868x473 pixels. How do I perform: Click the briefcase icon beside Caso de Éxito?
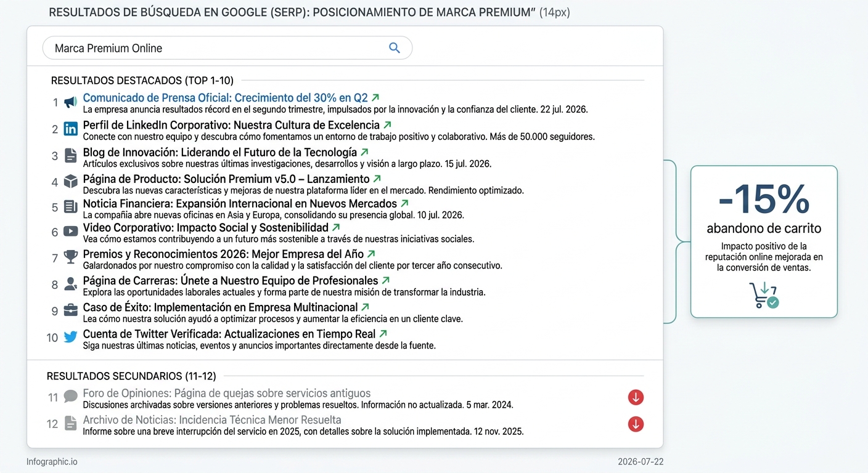(x=70, y=310)
